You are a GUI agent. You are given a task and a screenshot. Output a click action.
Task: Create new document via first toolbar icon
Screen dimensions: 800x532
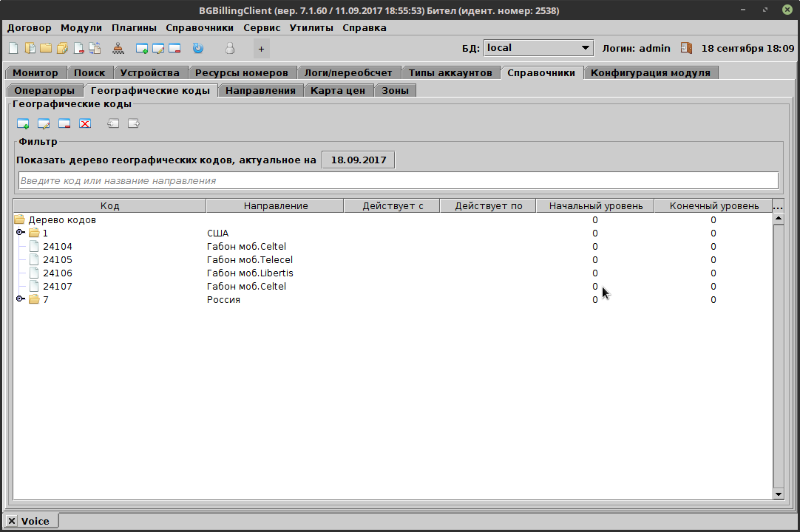[x=13, y=47]
